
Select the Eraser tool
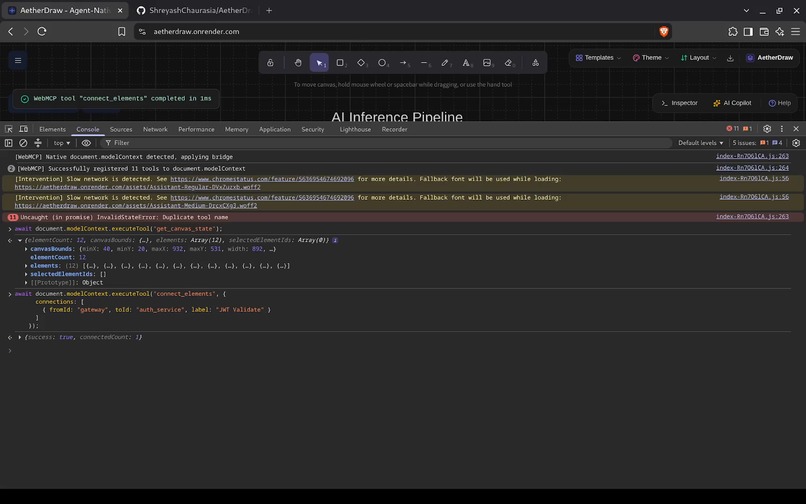pos(508,63)
